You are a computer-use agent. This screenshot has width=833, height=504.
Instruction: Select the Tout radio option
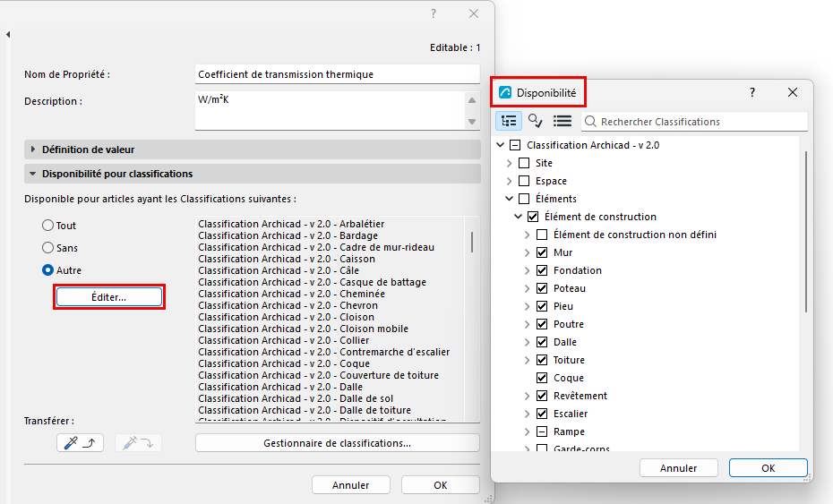[47, 226]
